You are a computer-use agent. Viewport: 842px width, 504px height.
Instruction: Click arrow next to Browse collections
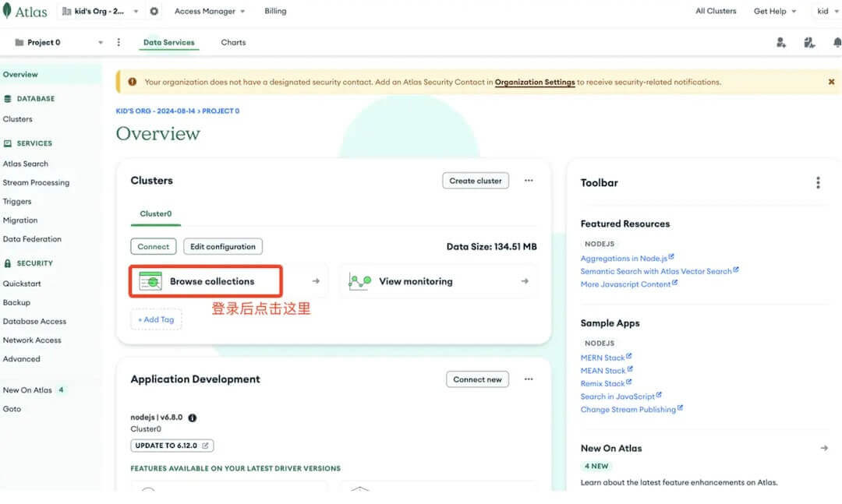pos(316,281)
